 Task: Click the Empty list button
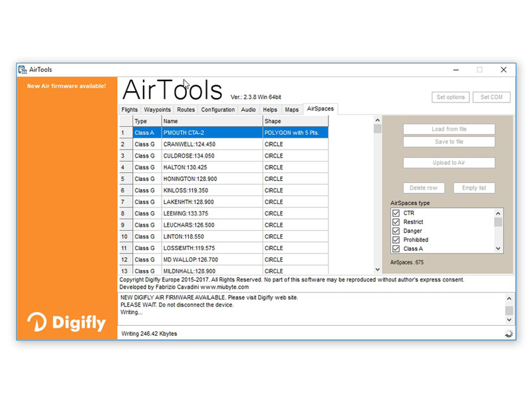click(474, 188)
